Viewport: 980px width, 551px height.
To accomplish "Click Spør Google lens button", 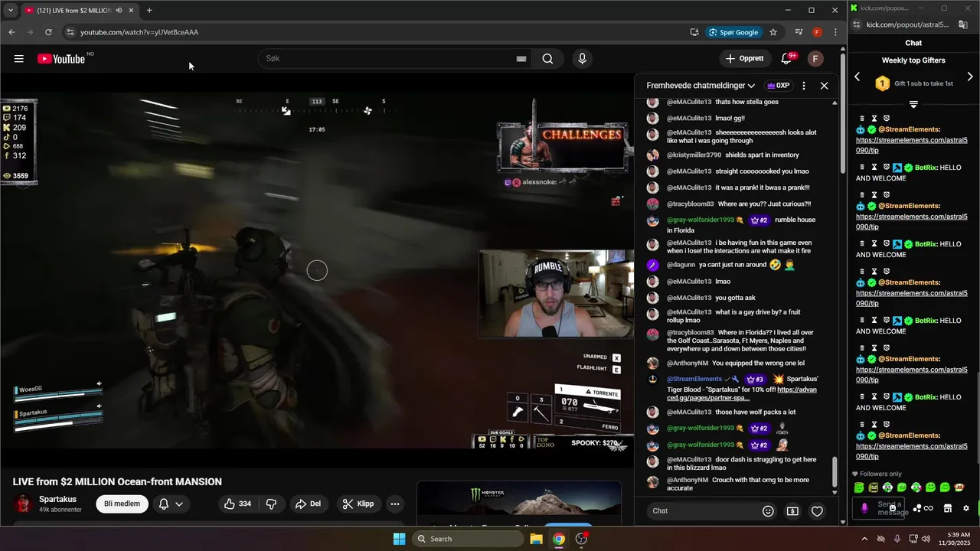I will 734,32.
